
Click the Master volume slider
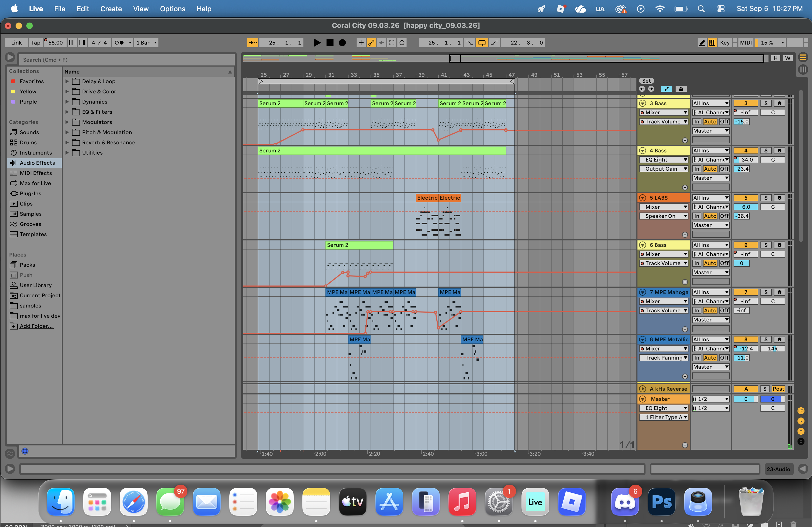[745, 399]
